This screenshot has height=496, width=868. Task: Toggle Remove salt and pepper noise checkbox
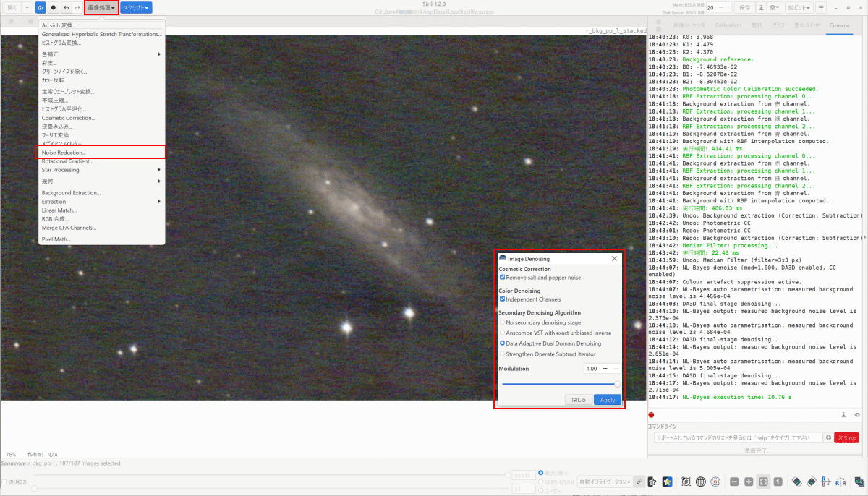click(503, 277)
